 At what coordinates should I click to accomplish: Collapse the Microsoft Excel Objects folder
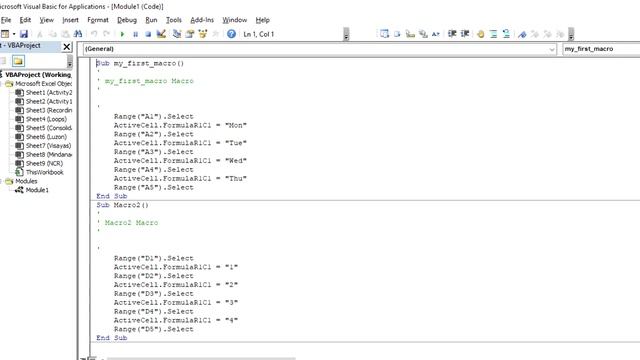tap(1, 84)
